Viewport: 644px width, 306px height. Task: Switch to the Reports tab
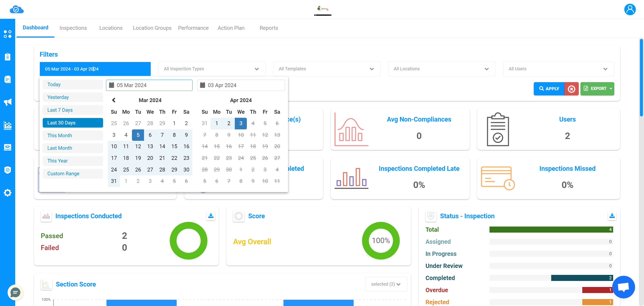click(269, 28)
